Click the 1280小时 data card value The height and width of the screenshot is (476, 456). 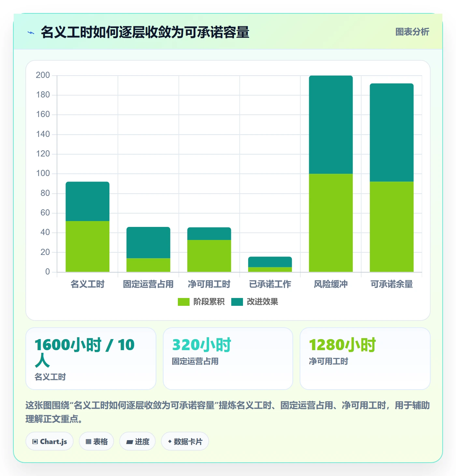[x=342, y=345]
